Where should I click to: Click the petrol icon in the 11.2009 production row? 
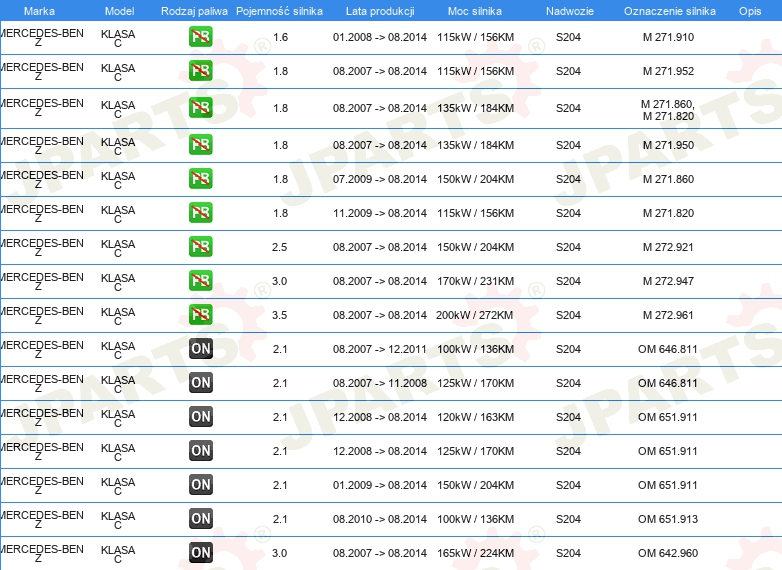click(200, 212)
